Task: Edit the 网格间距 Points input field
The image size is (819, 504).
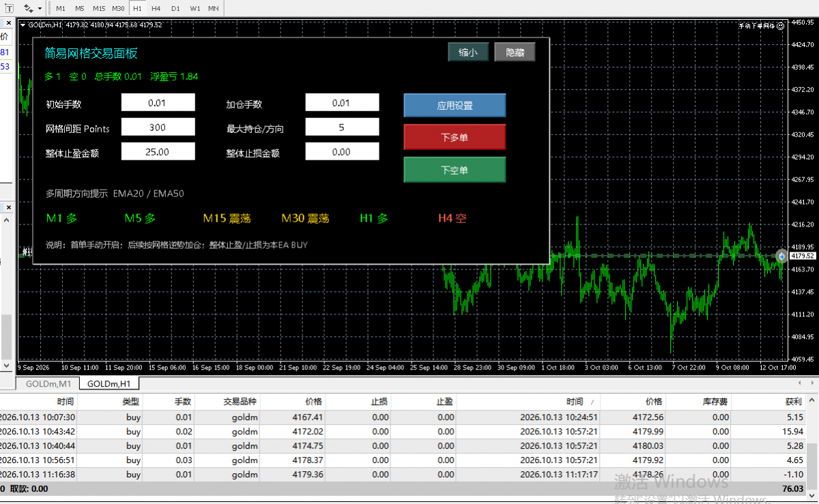Action: pyautogui.click(x=158, y=128)
